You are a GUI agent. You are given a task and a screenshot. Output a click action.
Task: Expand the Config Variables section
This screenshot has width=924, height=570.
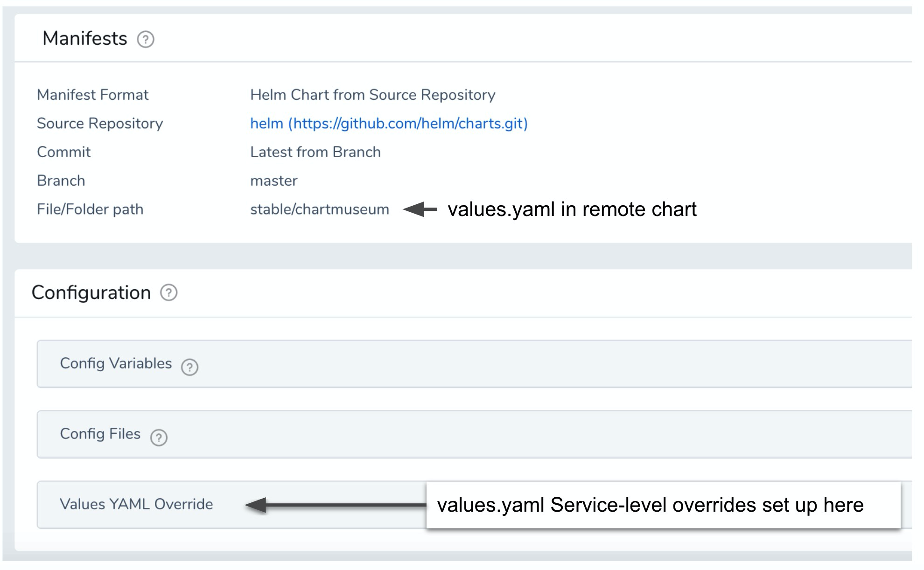coord(474,364)
